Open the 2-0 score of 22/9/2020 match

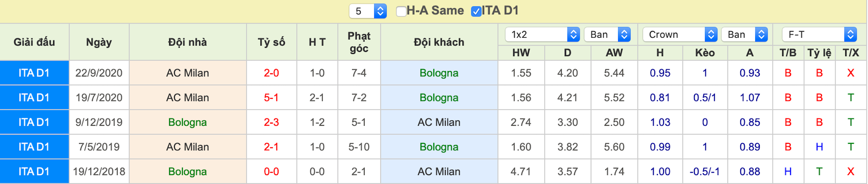(271, 73)
